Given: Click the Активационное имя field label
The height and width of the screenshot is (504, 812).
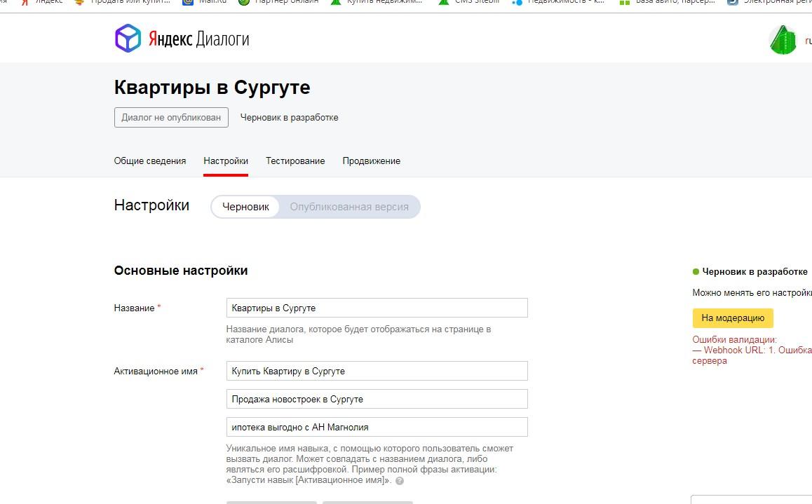Looking at the screenshot, I should (x=158, y=371).
